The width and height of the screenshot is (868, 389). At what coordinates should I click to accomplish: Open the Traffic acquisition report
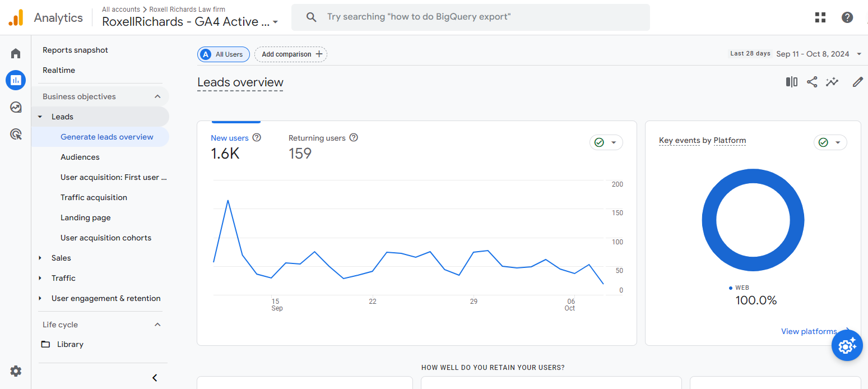pyautogui.click(x=94, y=197)
